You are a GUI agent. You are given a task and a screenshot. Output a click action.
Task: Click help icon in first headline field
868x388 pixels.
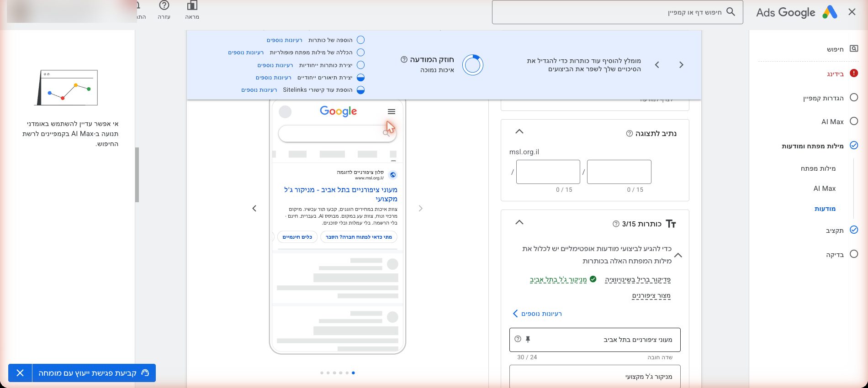pos(518,339)
